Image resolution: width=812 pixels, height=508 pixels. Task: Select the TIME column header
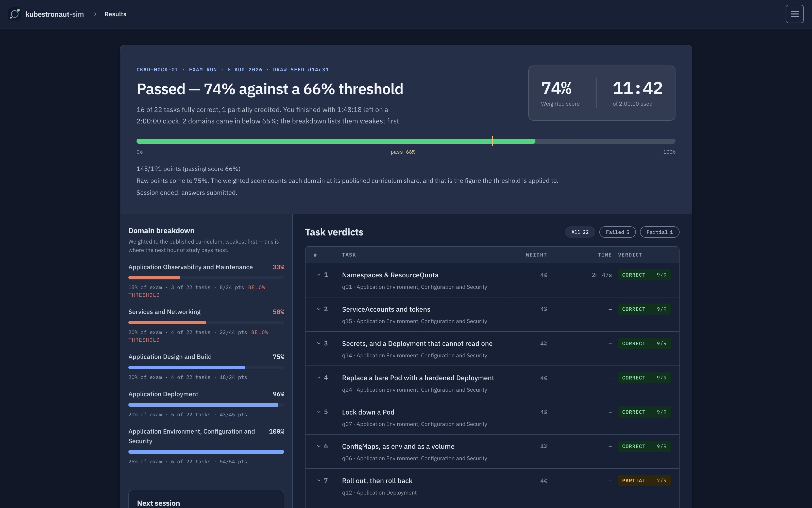[x=605, y=255]
